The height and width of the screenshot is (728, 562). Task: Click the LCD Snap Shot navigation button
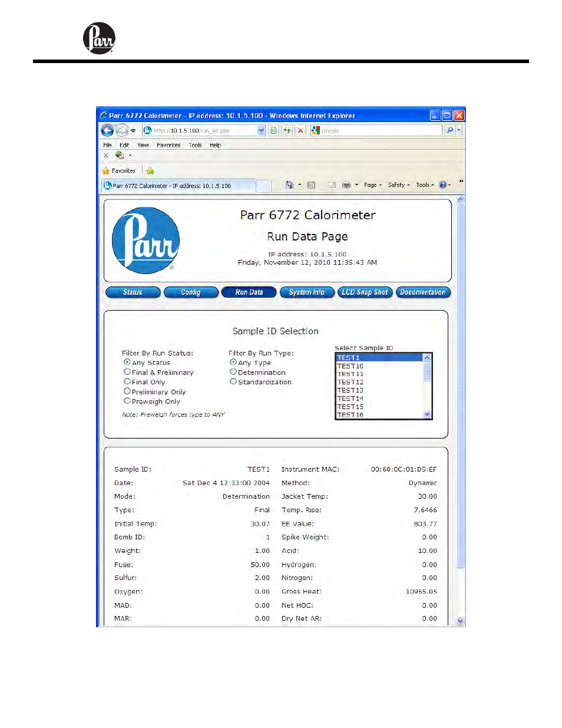(365, 292)
